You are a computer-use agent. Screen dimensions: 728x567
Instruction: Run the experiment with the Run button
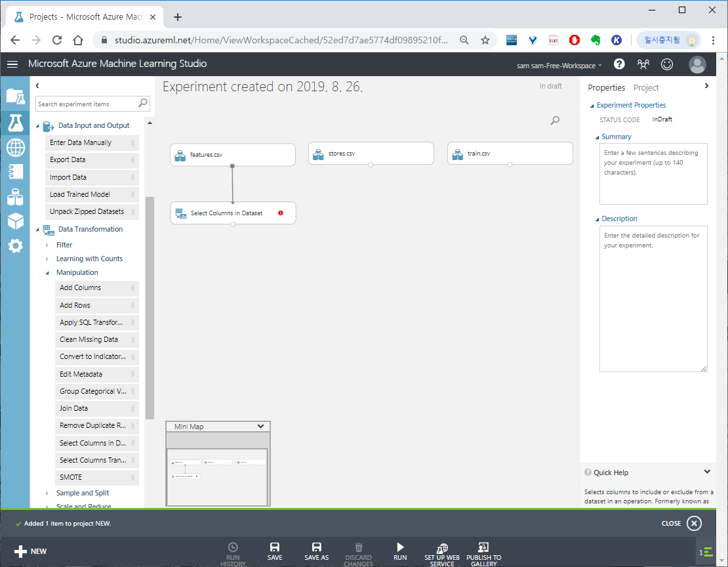coord(400,551)
